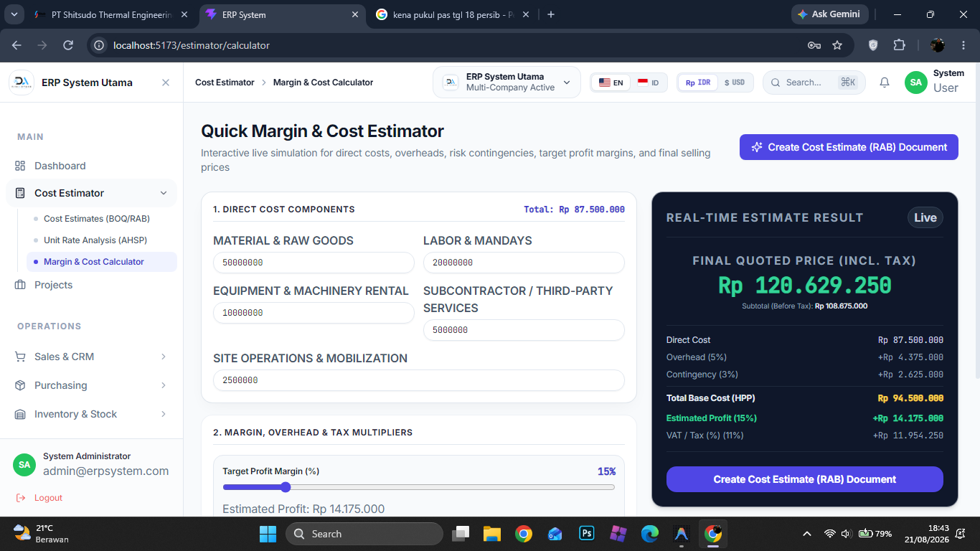Expand the Sales & CRM submenu
The image size is (980, 551).
(164, 357)
